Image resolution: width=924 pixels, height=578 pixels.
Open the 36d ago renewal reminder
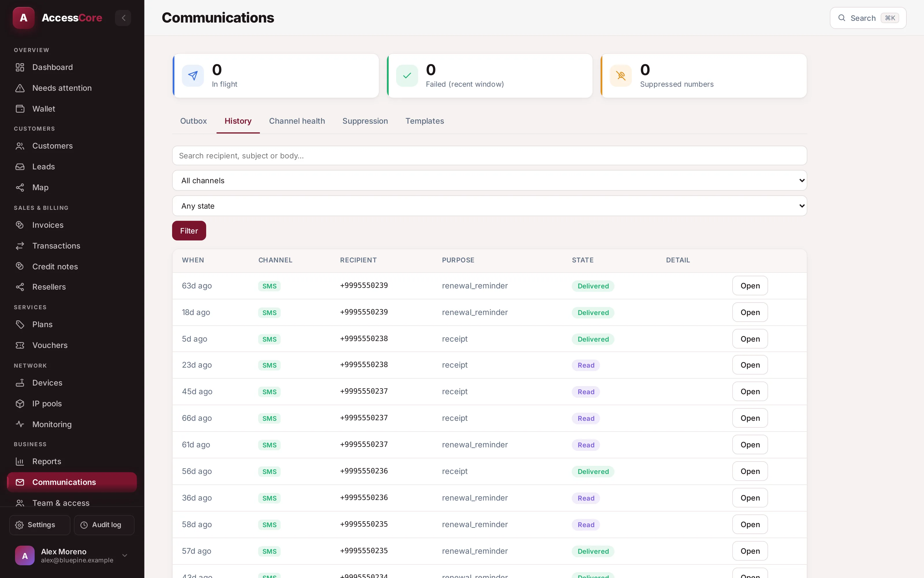pyautogui.click(x=750, y=498)
